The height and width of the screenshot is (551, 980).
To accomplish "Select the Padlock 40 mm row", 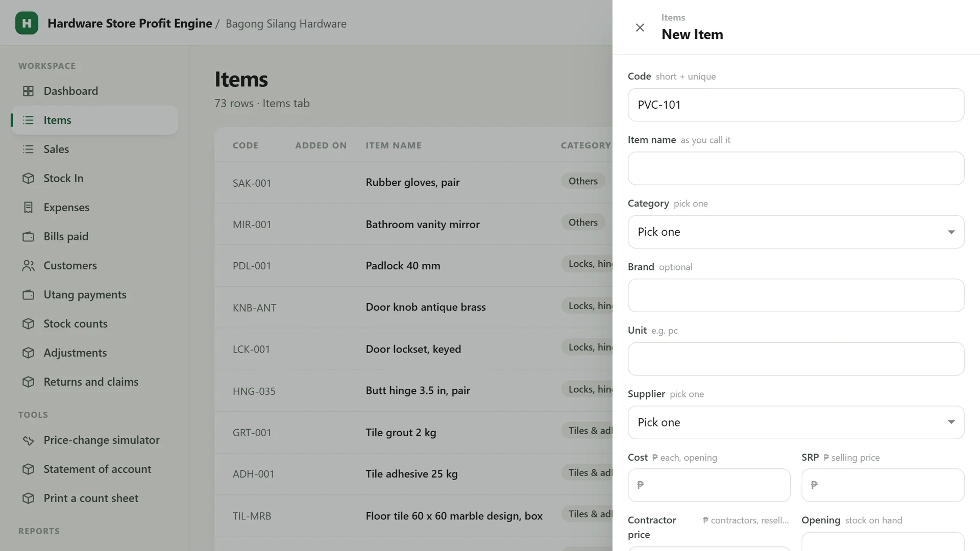I will click(413, 266).
